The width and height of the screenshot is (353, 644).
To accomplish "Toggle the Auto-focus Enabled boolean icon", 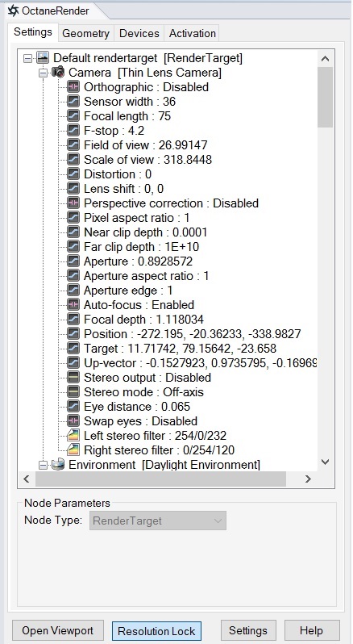I will [x=73, y=305].
